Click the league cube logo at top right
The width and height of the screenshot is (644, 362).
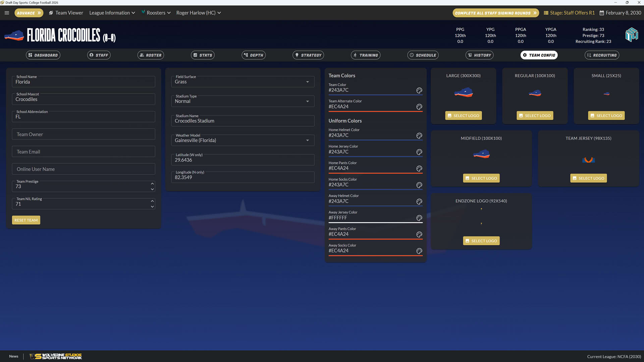(x=632, y=35)
